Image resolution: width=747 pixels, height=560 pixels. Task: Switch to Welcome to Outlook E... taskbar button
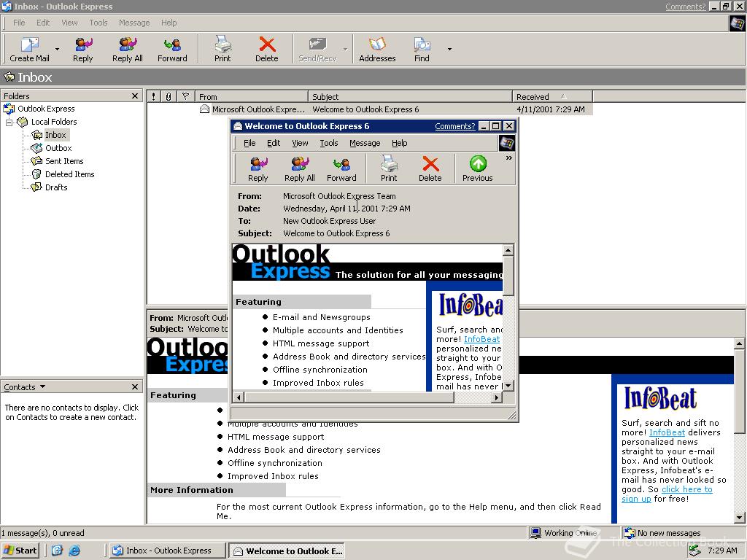point(287,551)
